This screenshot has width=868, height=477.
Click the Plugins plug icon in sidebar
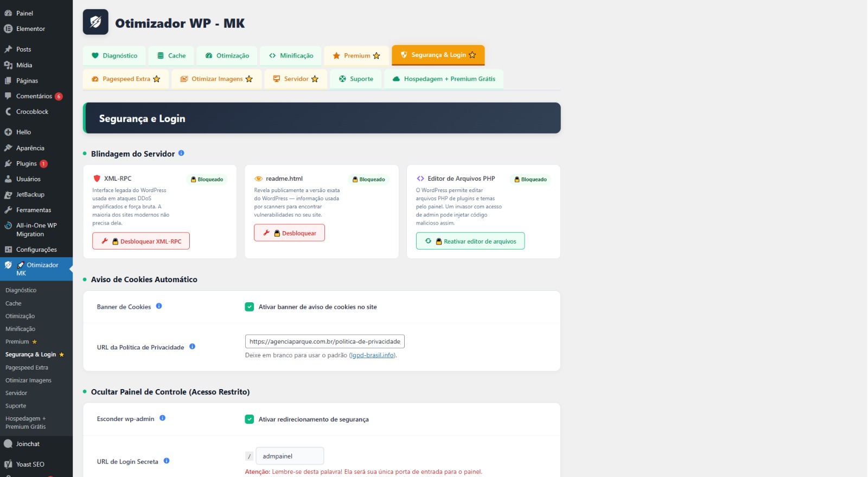(x=8, y=163)
